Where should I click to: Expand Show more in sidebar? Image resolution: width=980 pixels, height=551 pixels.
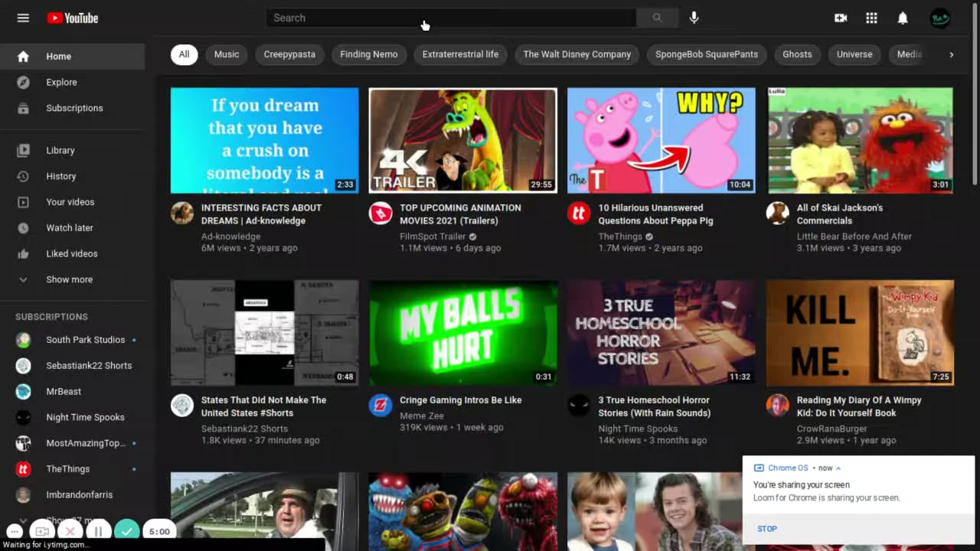[x=72, y=279]
